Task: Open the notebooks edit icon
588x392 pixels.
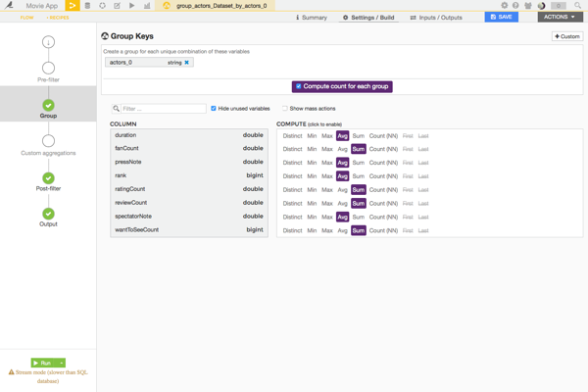Action: (x=117, y=6)
